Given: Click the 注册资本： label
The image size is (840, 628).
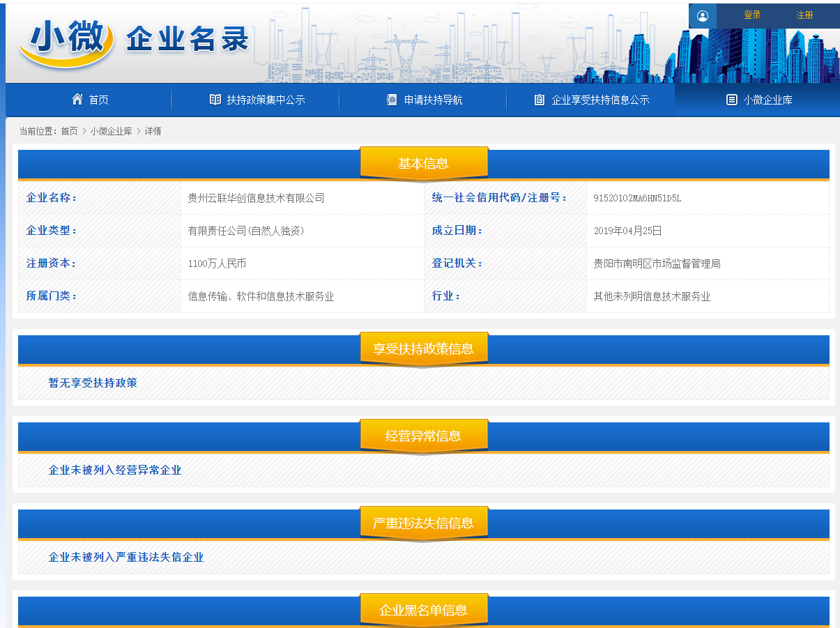Looking at the screenshot, I should [x=52, y=263].
